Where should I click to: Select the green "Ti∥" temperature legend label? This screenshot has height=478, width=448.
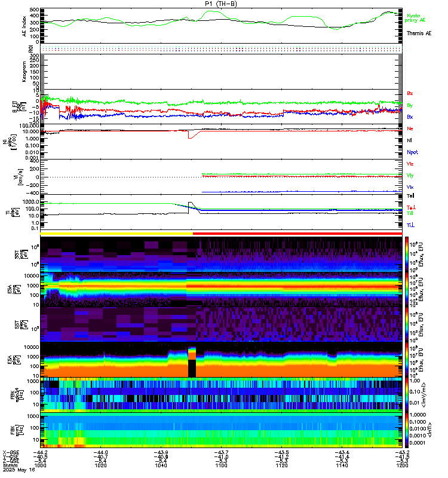(x=410, y=213)
